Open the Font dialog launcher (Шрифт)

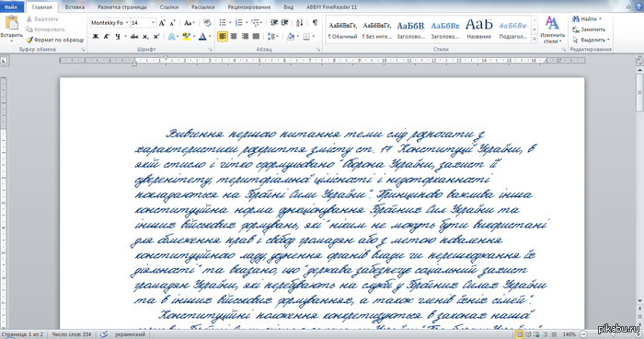point(211,50)
